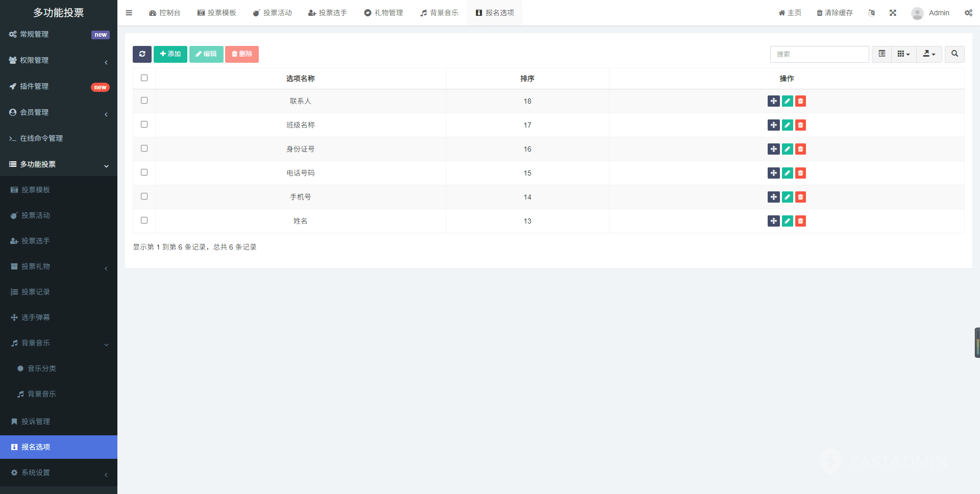Click the refresh table icon button
The width and height of the screenshot is (980, 494).
[142, 54]
